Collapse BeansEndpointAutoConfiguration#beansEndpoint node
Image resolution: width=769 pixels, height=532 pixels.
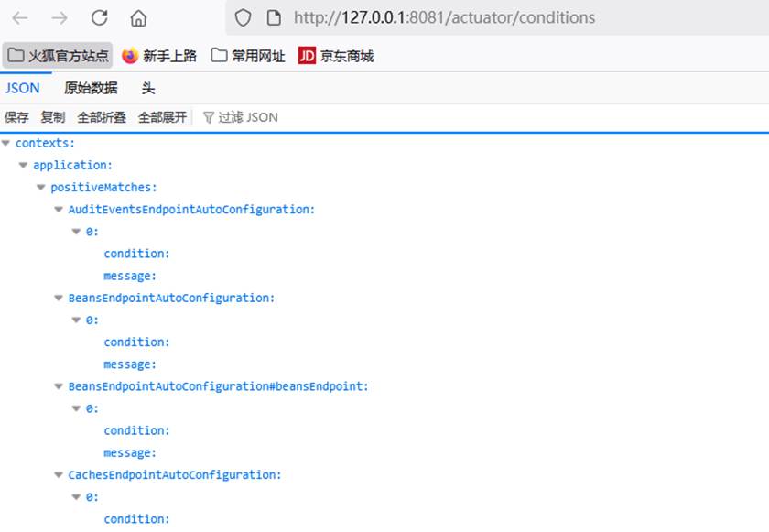(59, 386)
